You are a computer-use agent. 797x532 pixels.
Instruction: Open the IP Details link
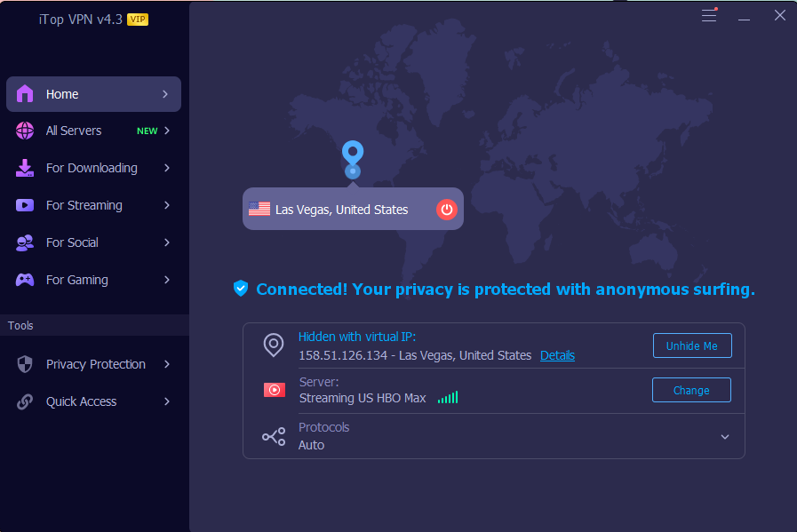[x=557, y=355]
